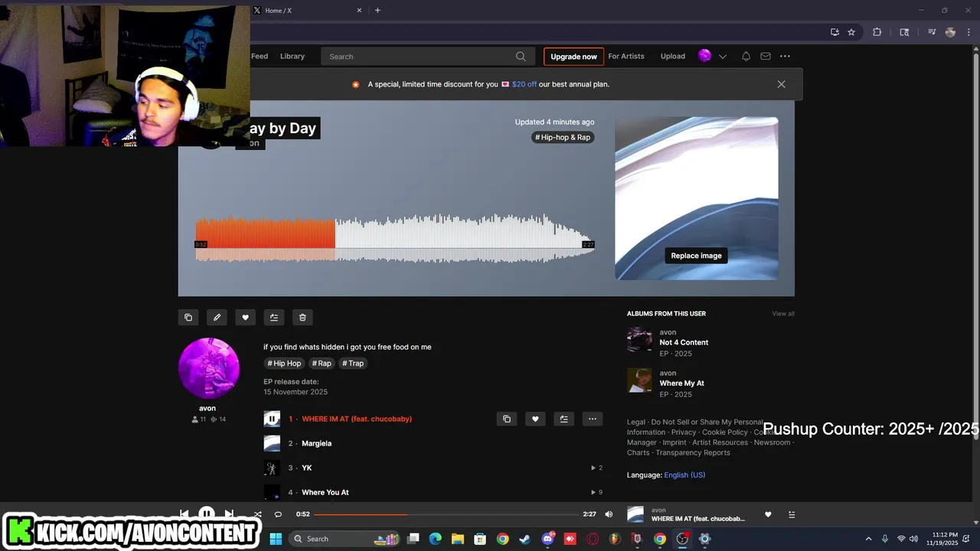Open the Windows Start menu
This screenshot has width=980, height=551.
pos(276,539)
